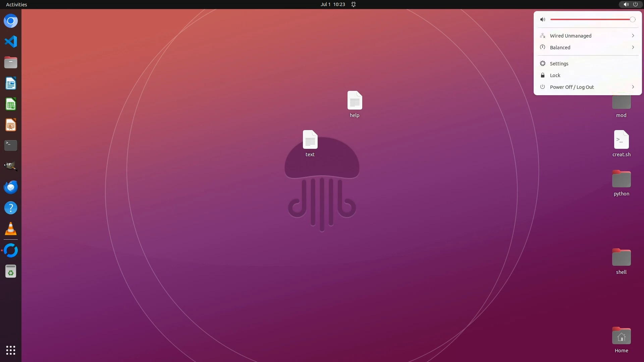The width and height of the screenshot is (644, 362).
Task: Launch VLC media player
Action: click(x=11, y=229)
